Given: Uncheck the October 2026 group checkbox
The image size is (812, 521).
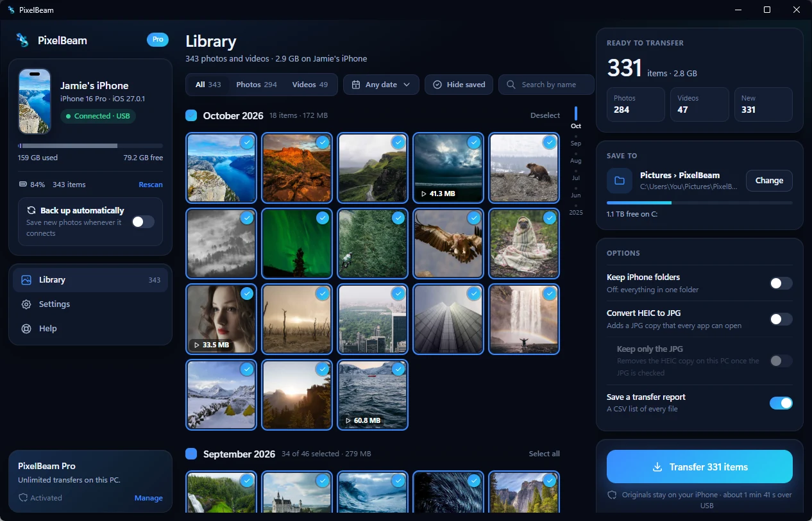Looking at the screenshot, I should (191, 115).
